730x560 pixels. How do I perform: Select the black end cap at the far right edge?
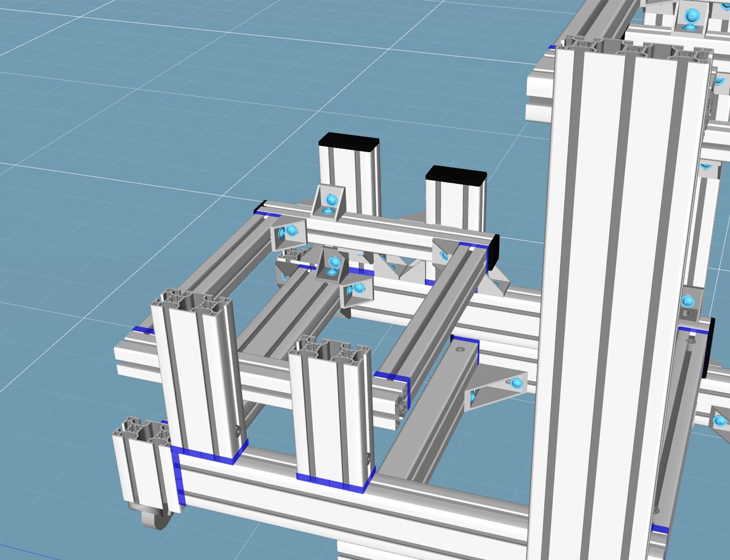[709, 347]
